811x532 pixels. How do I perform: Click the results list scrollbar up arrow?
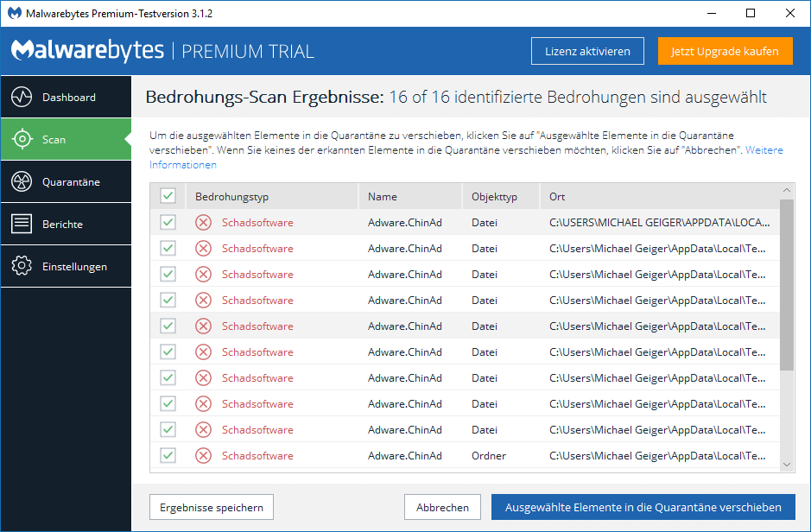787,190
